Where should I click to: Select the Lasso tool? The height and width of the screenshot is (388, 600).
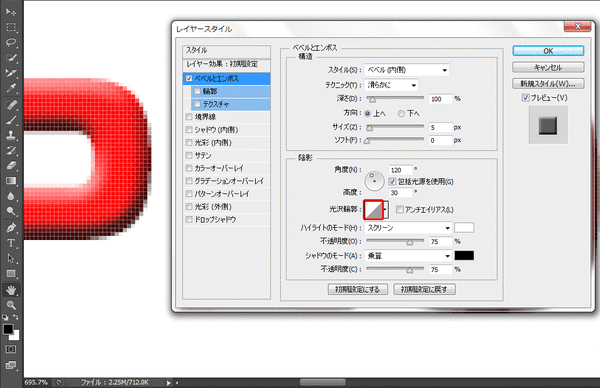click(x=11, y=42)
